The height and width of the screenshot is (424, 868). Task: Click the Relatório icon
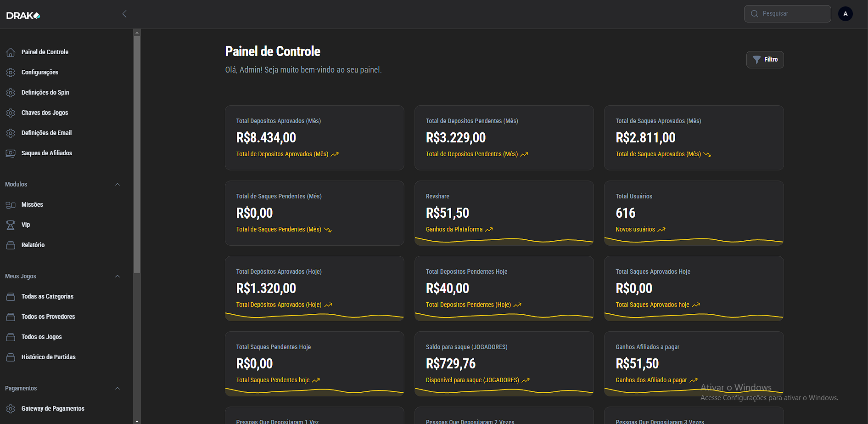coord(11,245)
